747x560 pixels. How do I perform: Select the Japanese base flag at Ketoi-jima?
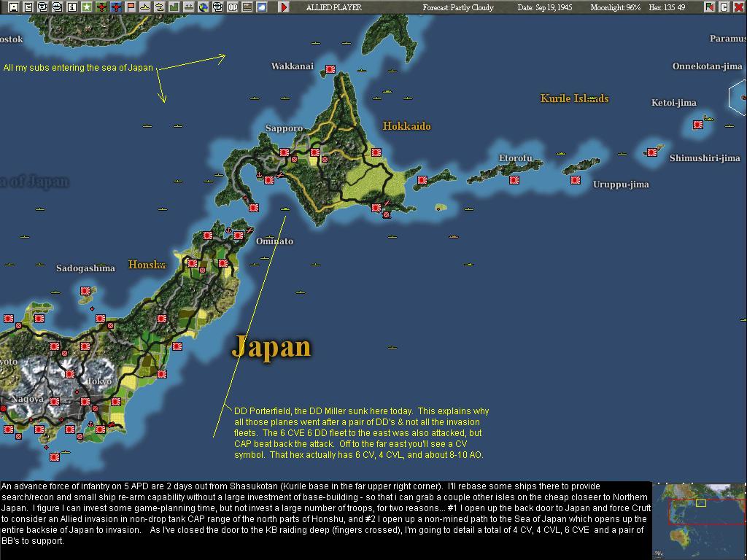pyautogui.click(x=698, y=125)
